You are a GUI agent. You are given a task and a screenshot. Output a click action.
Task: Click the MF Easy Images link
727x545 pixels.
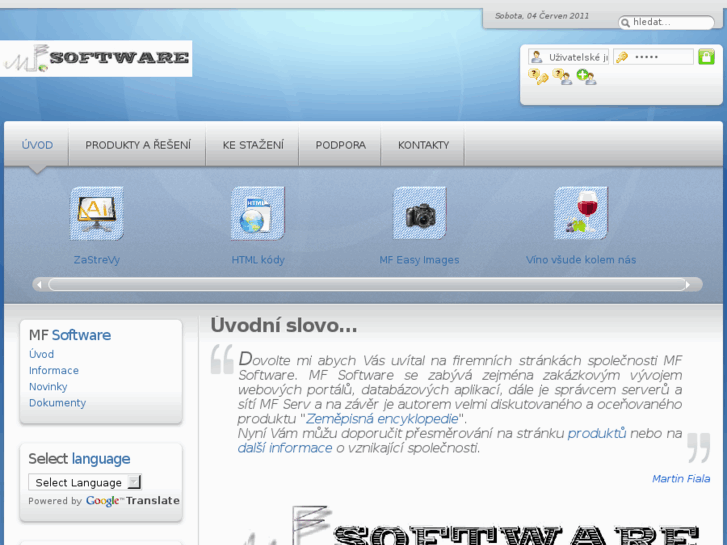coord(419,260)
